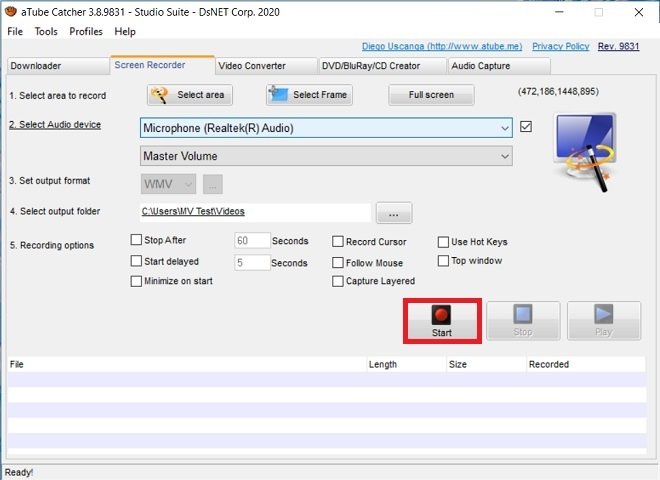Viewport: 660px width, 480px height.
Task: Toggle checkbox next to Microphone audio device
Action: coord(526,127)
